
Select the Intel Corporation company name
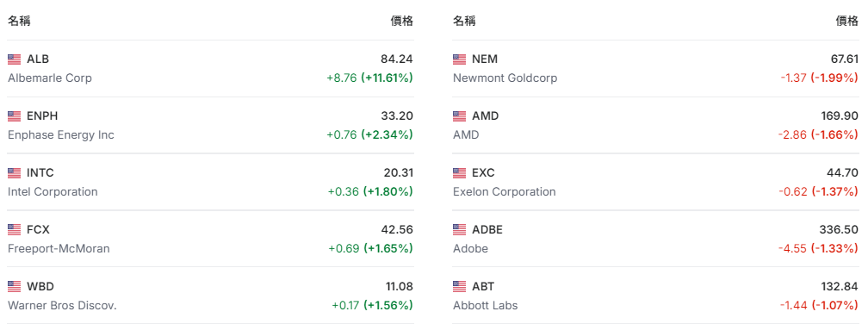coord(53,192)
